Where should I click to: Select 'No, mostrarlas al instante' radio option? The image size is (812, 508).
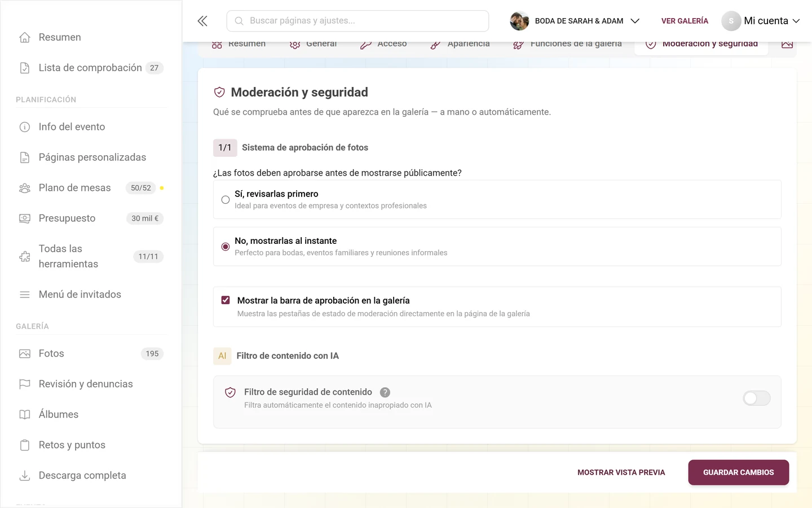coord(226,247)
